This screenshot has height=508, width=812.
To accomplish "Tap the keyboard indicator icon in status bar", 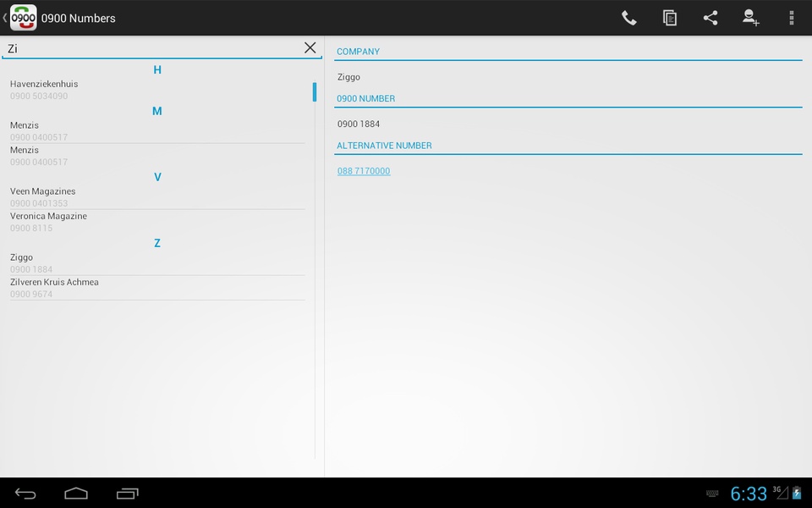I will (x=712, y=494).
